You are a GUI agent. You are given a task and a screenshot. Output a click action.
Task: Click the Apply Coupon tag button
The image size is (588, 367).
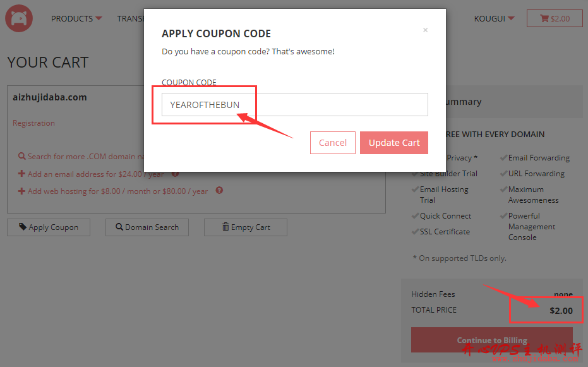tap(49, 227)
